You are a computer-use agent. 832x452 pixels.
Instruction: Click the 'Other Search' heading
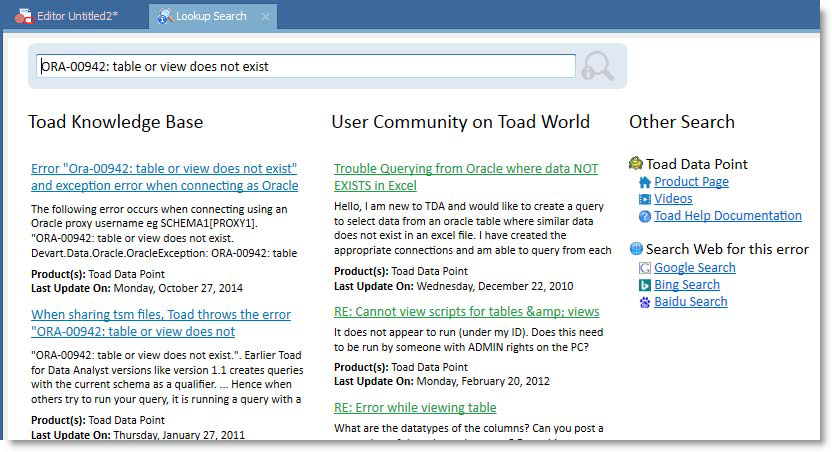[x=682, y=122]
